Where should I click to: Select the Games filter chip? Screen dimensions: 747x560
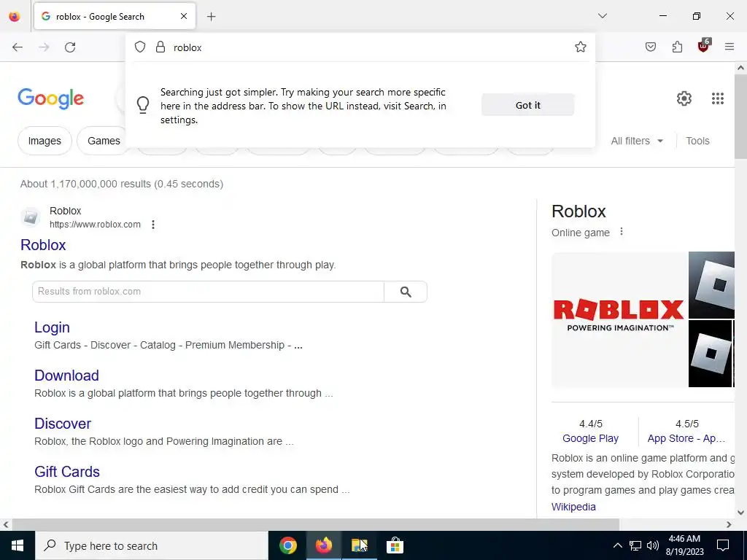point(104,141)
